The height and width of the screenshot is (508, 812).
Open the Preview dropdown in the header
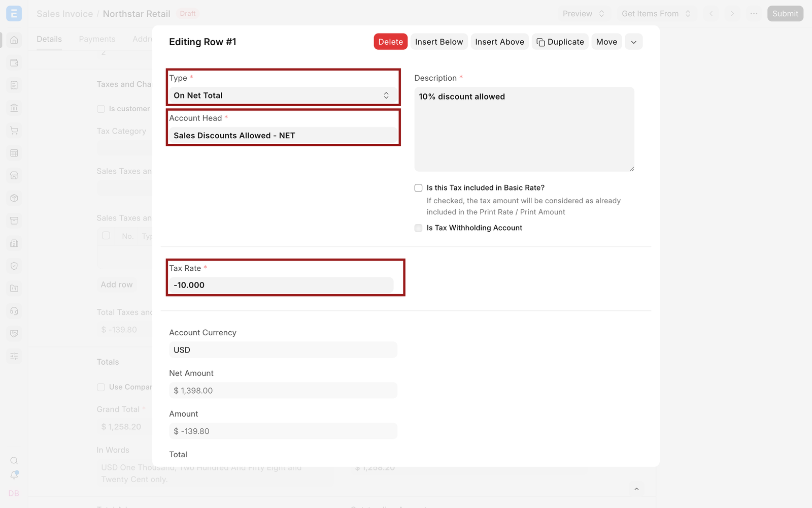point(583,14)
